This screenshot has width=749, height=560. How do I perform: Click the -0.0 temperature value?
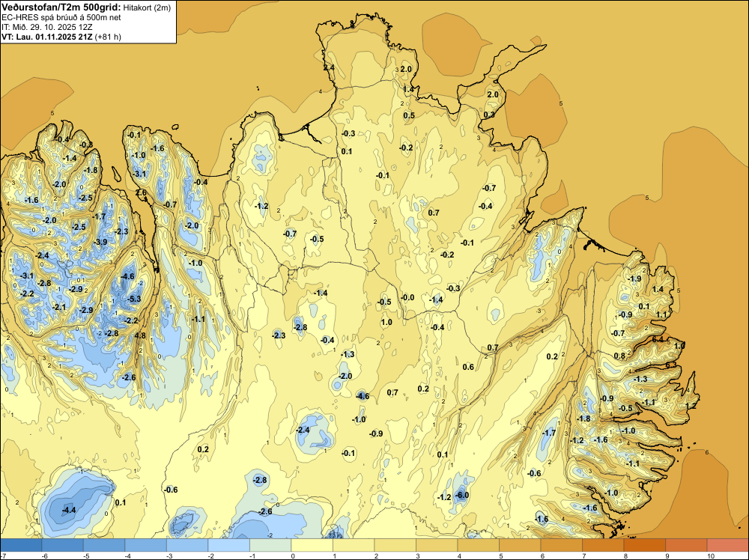(407, 297)
